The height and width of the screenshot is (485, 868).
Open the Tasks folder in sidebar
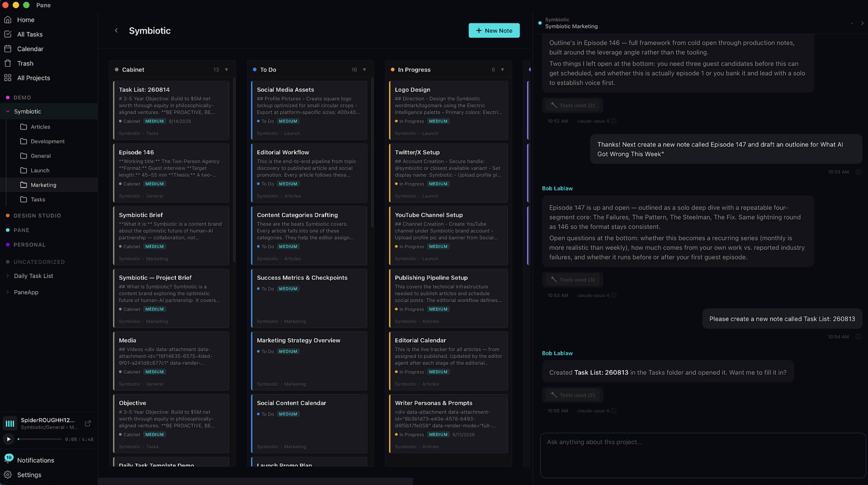pyautogui.click(x=49, y=199)
